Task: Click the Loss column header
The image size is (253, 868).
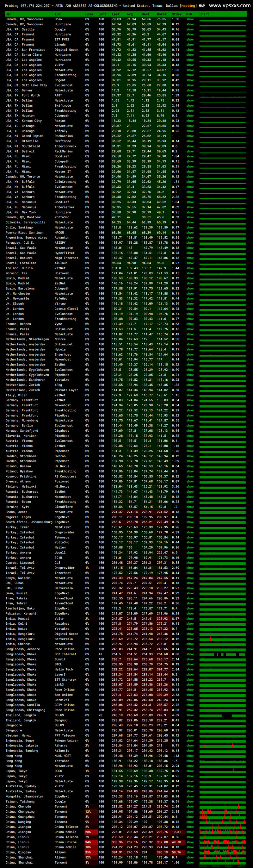Action: tap(89, 14)
